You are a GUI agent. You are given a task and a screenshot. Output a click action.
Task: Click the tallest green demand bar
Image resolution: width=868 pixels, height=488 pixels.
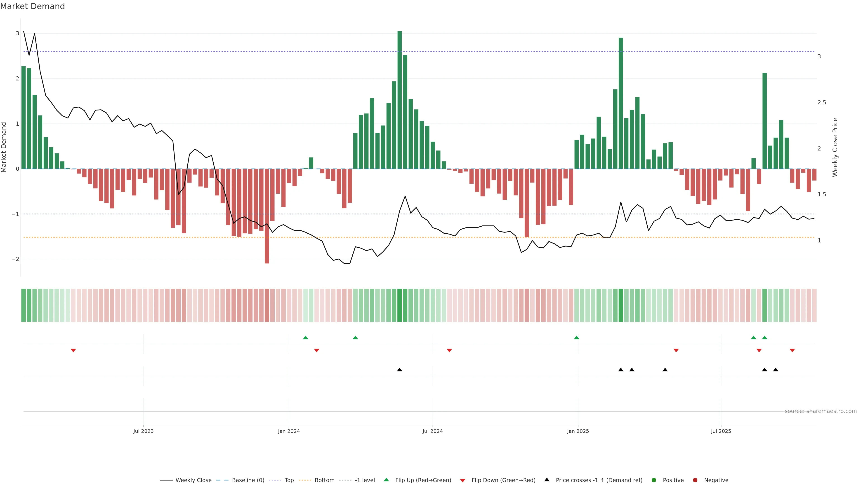click(x=400, y=101)
